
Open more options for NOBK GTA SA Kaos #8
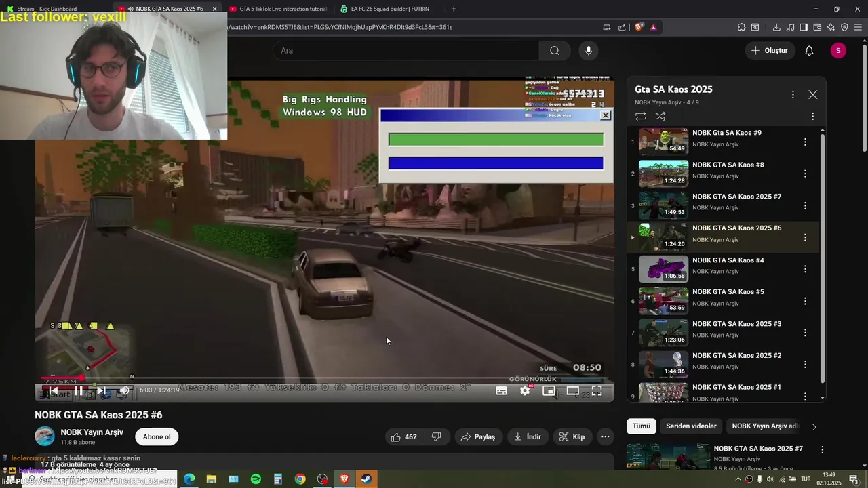click(x=805, y=174)
